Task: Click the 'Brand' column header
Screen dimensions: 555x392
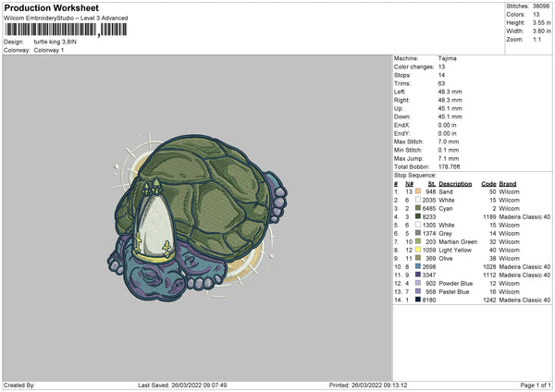Action: tap(508, 184)
